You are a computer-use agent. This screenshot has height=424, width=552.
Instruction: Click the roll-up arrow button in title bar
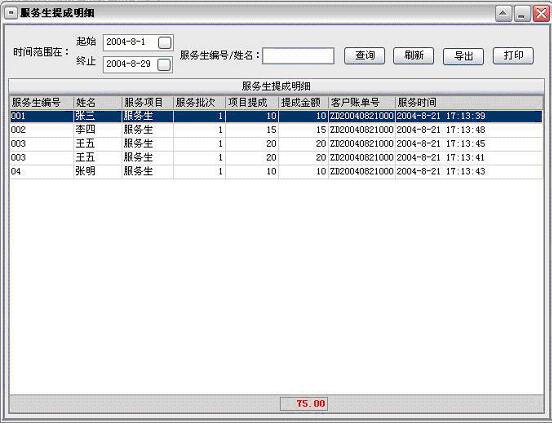pos(503,14)
